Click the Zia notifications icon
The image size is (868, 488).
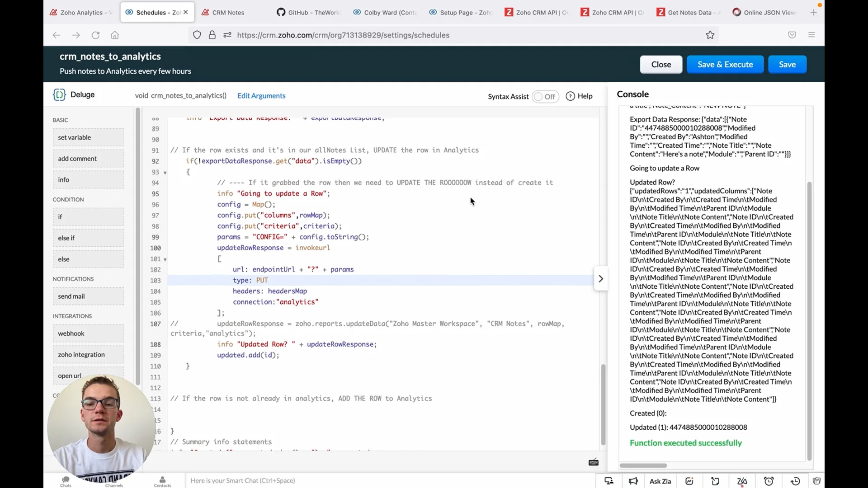(742, 481)
